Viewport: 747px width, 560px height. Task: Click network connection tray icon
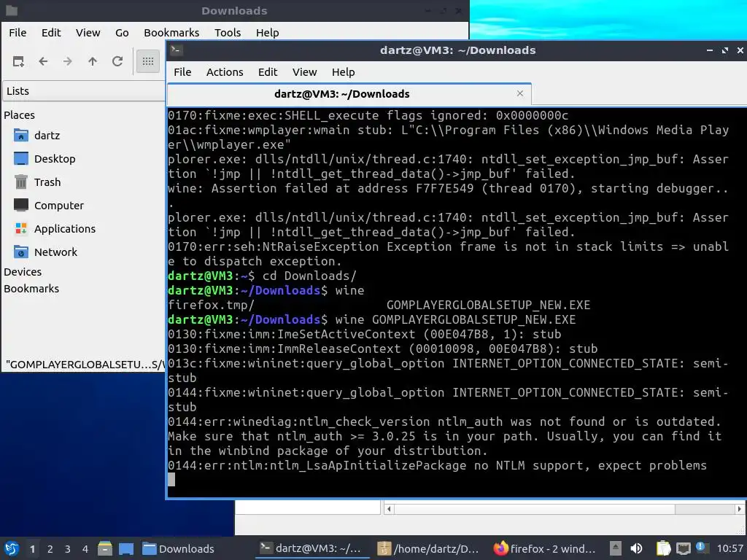683,548
